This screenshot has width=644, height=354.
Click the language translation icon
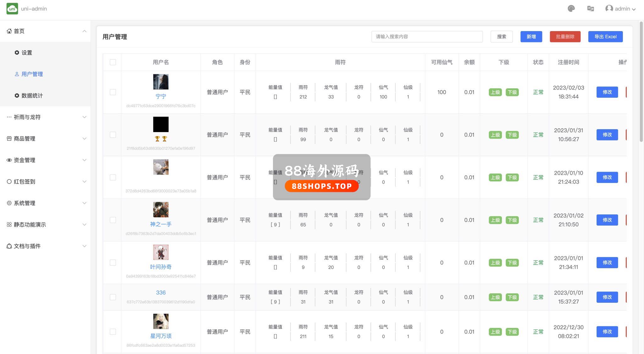(591, 9)
